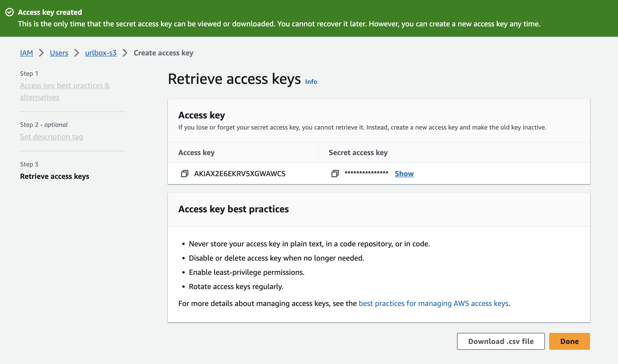Click the success checkmark icon in banner
The width and height of the screenshot is (618, 364).
click(9, 12)
